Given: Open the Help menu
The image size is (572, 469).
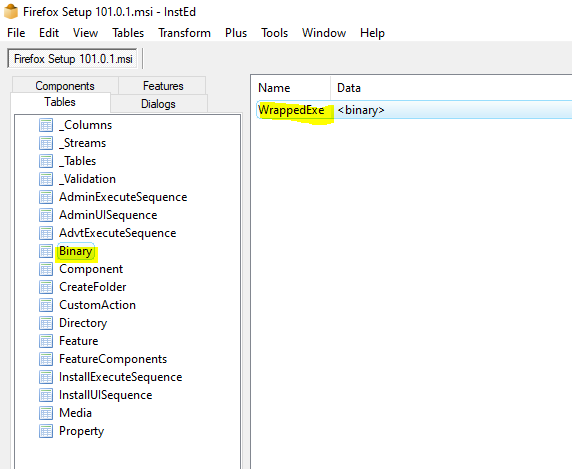Looking at the screenshot, I should pos(372,33).
